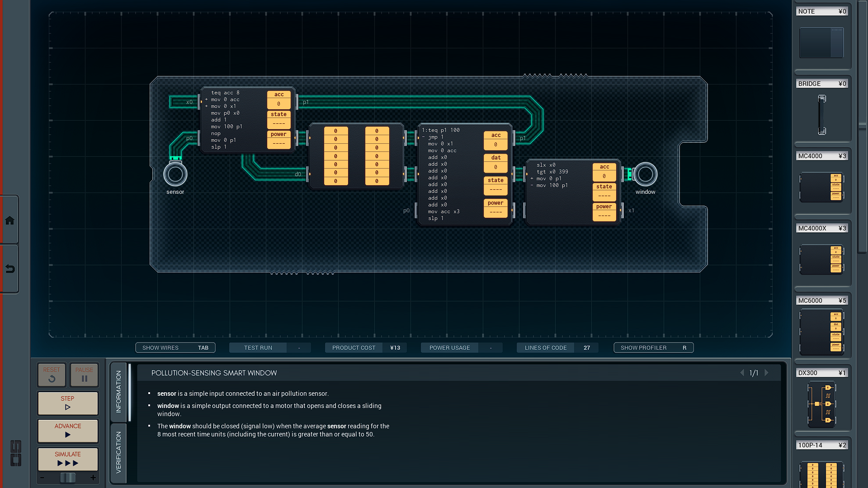This screenshot has height=488, width=868.
Task: Step the simulation once
Action: 68,403
